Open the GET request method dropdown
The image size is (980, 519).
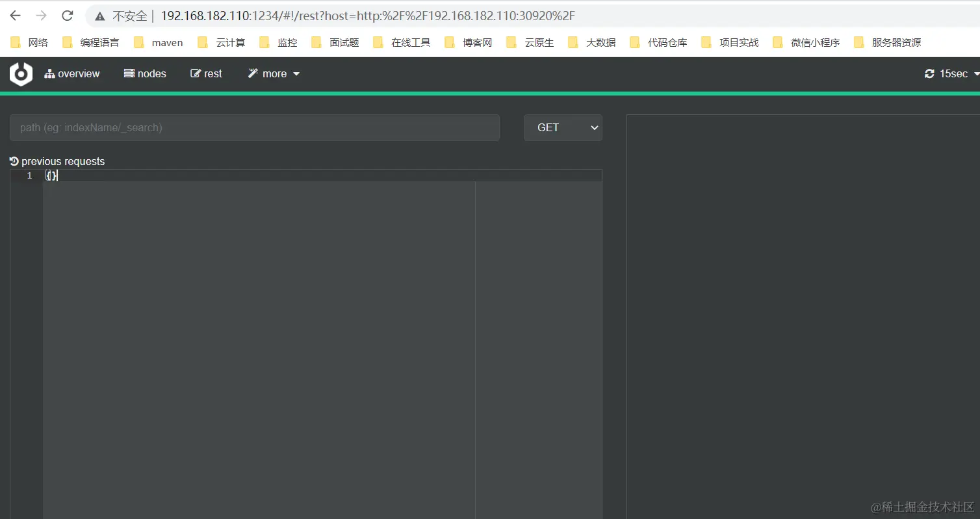(x=563, y=127)
